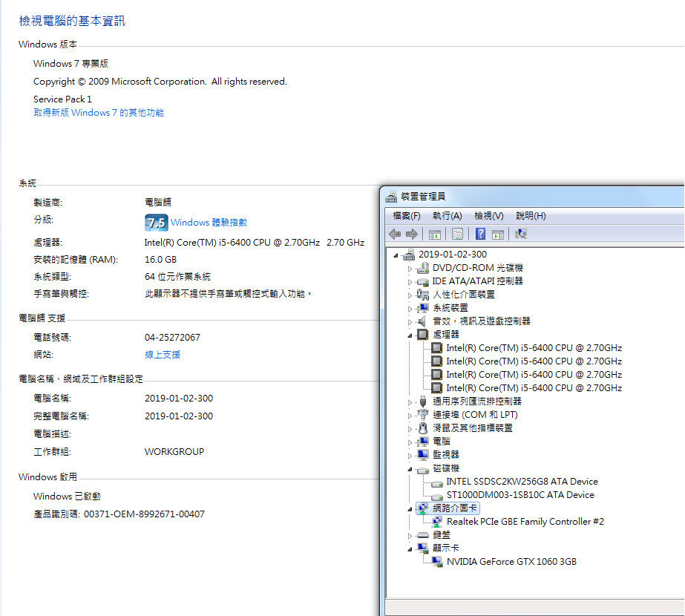Collapse the 網路介面卡 node

410,509
